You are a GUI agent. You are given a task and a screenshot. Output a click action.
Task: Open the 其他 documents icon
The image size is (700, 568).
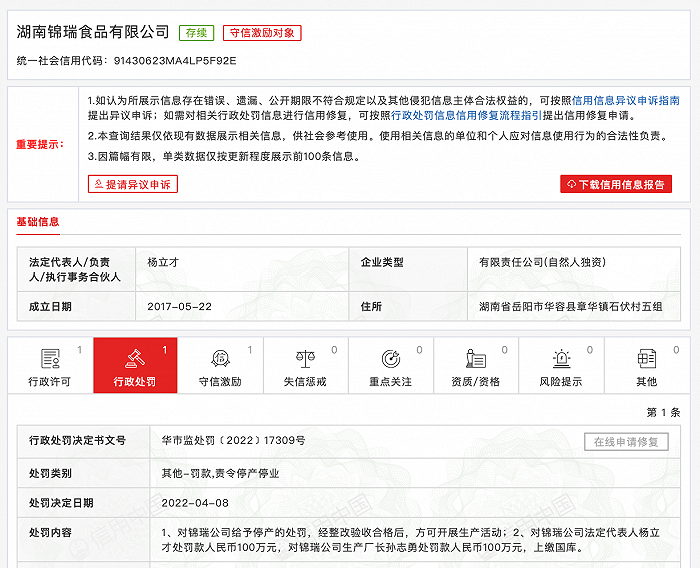tap(646, 358)
